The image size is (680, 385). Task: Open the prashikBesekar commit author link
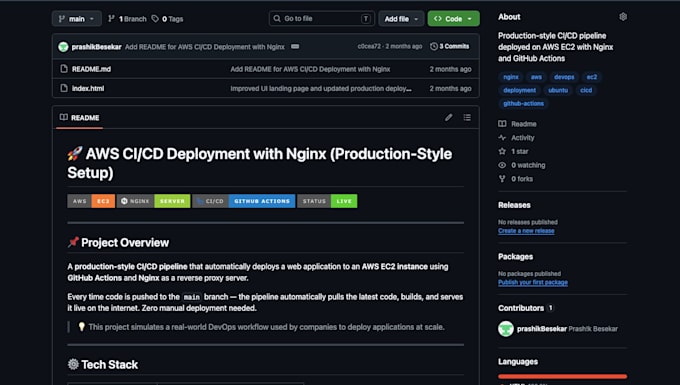pos(96,46)
